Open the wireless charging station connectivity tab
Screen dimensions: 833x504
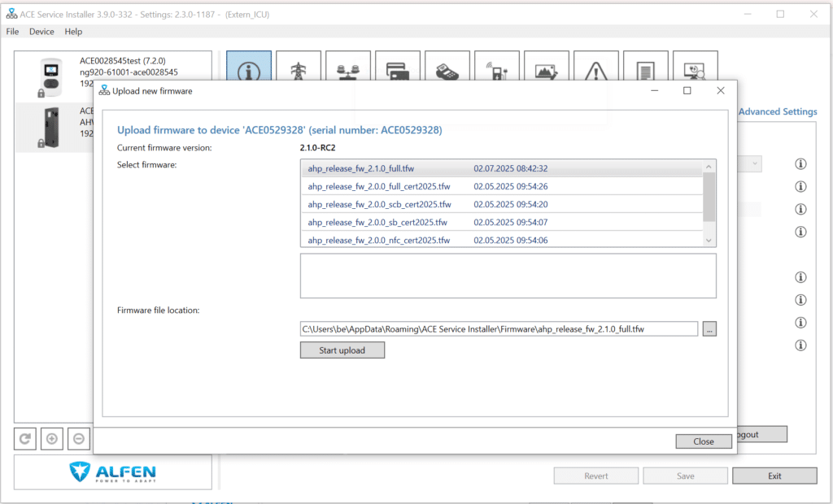pos(497,66)
